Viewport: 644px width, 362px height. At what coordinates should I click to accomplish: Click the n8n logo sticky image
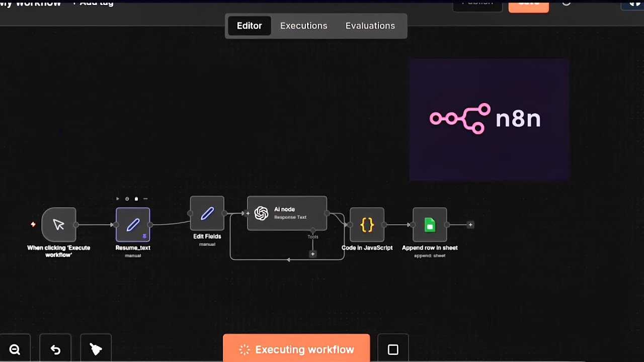click(489, 120)
